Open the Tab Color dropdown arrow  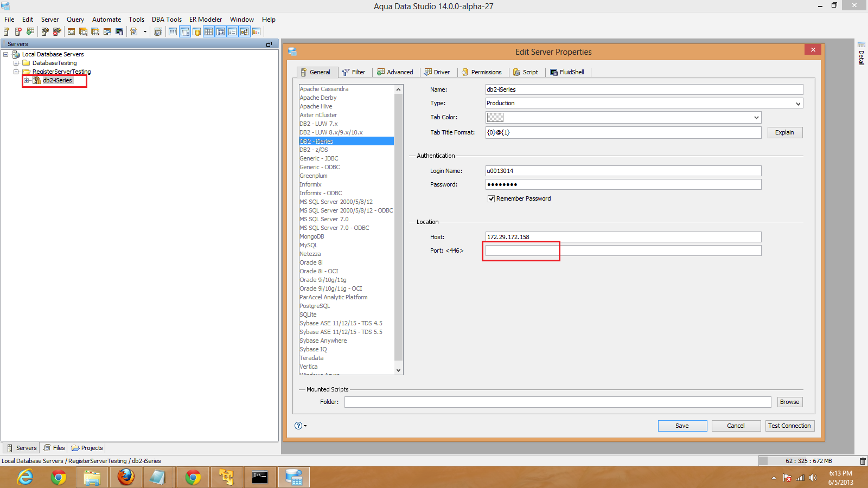(756, 118)
